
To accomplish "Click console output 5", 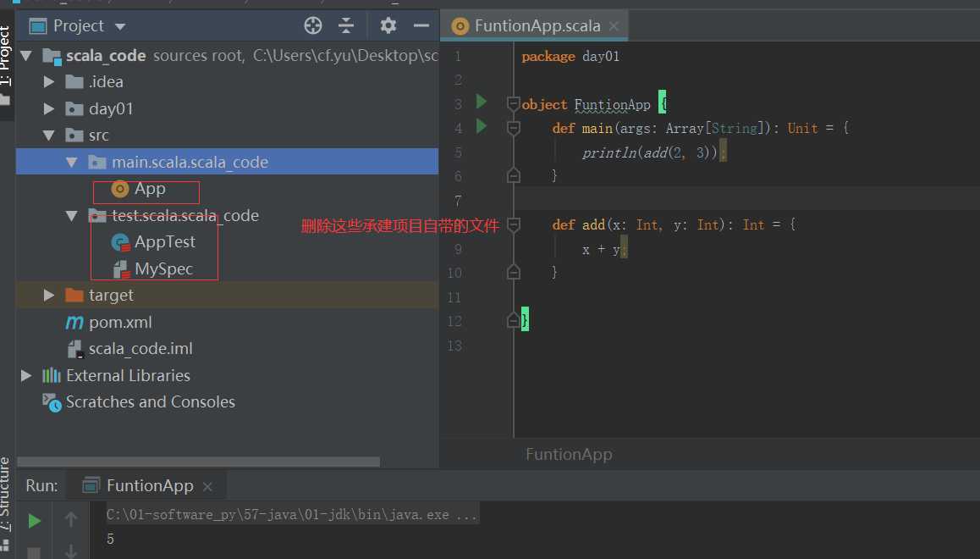I will tap(110, 539).
